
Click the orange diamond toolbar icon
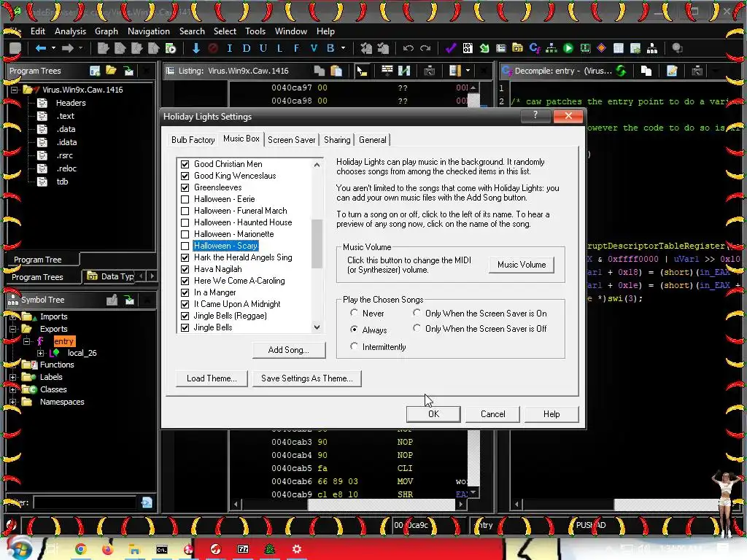click(x=601, y=48)
